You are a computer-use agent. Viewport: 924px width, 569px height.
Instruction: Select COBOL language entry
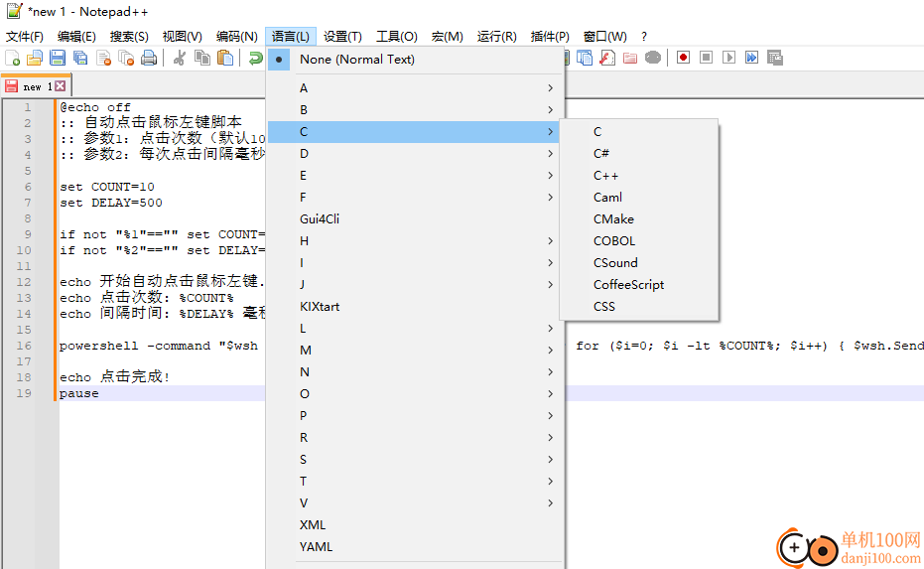639,240
